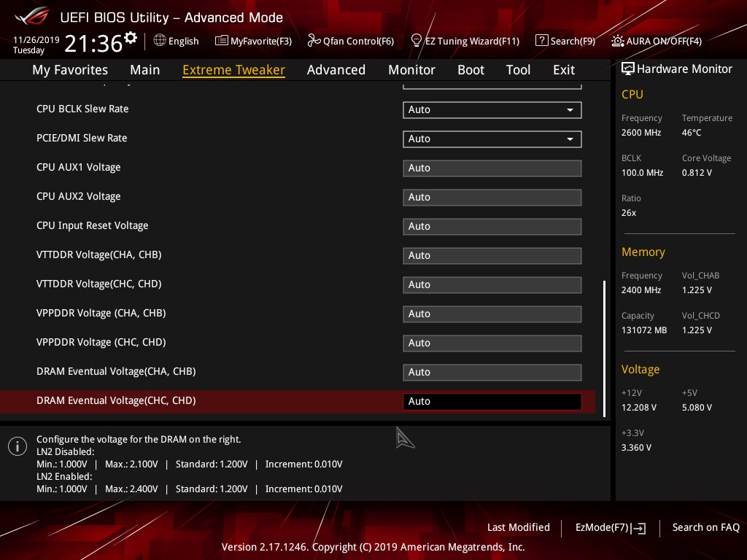
Task: Click Ratio 26x value
Action: click(628, 212)
